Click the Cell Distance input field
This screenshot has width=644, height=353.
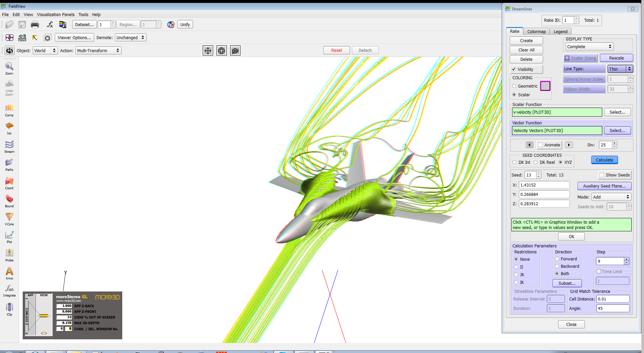point(613,299)
